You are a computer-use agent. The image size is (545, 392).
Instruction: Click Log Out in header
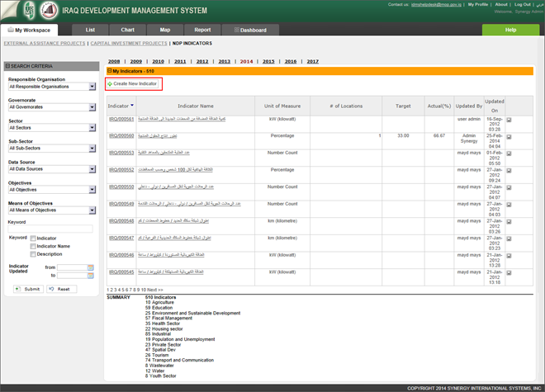pos(523,4)
